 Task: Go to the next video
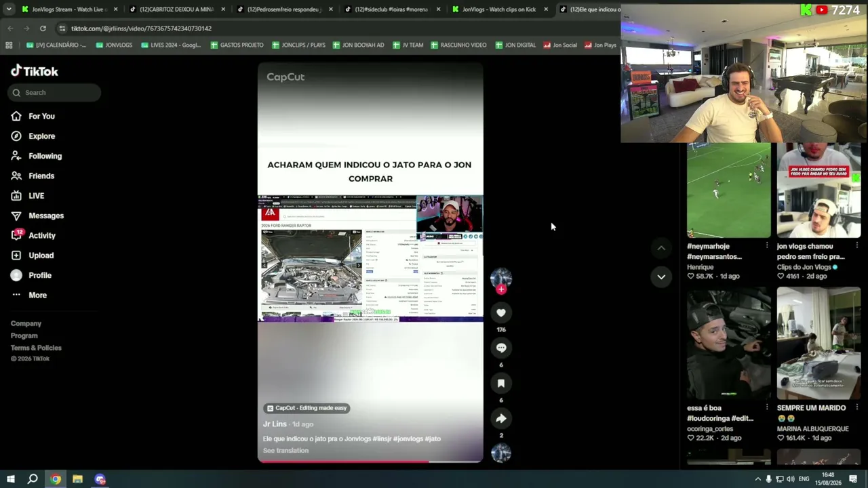661,277
